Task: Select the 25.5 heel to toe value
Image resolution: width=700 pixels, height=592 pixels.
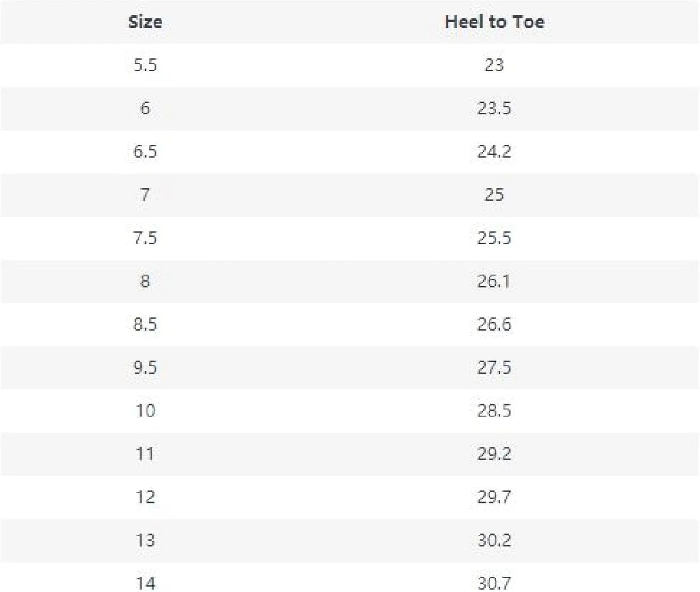Action: point(494,238)
